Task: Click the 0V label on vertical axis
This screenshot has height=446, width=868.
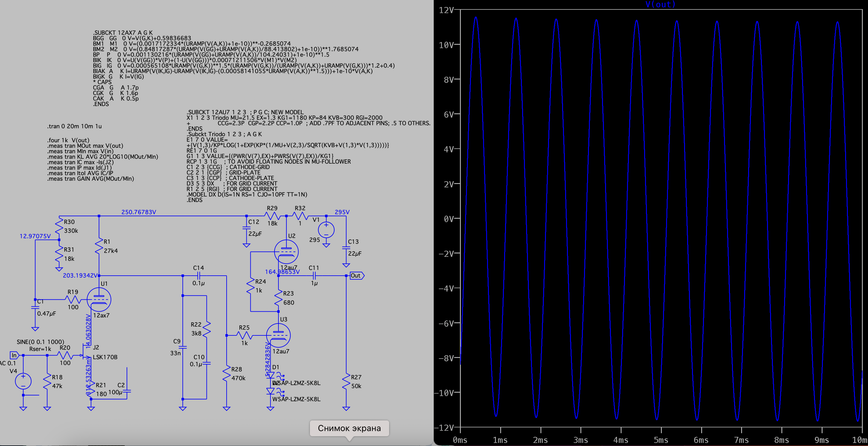Action: click(449, 219)
